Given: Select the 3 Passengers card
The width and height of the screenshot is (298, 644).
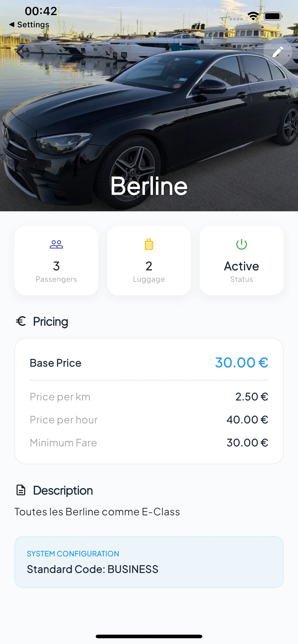Looking at the screenshot, I should [56, 260].
